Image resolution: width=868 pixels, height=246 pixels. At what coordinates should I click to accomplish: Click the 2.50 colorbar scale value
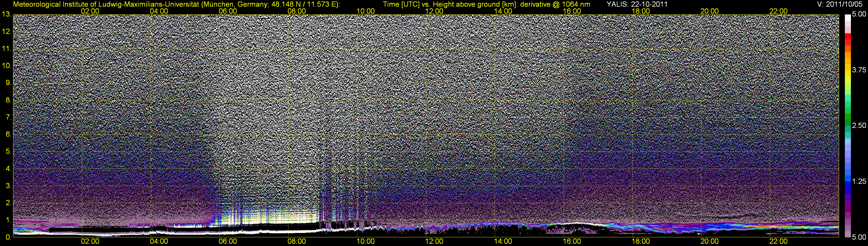pyautogui.click(x=859, y=126)
